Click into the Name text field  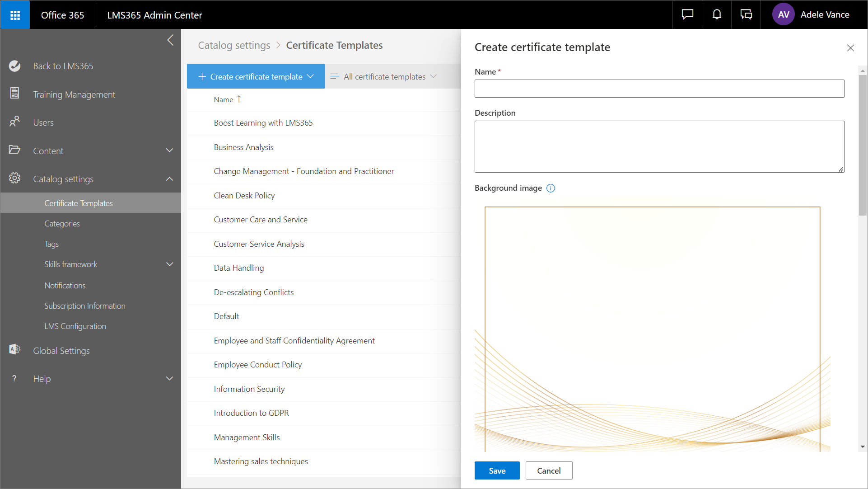(659, 89)
